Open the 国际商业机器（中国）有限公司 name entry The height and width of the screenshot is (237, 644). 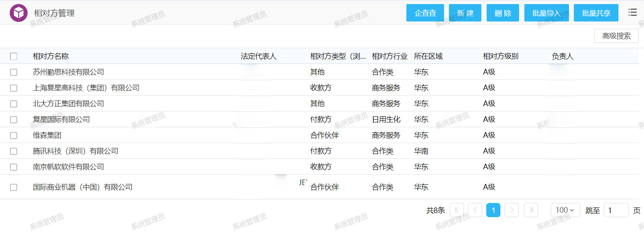(83, 187)
